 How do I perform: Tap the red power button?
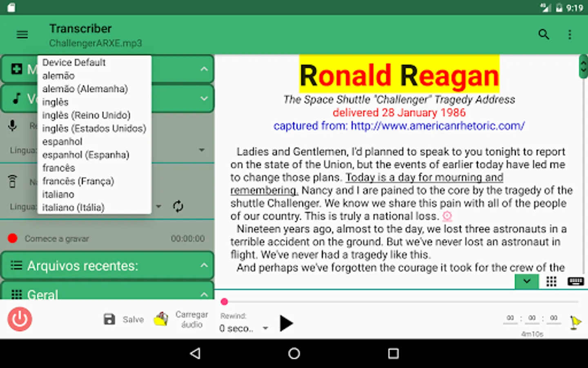click(x=20, y=319)
